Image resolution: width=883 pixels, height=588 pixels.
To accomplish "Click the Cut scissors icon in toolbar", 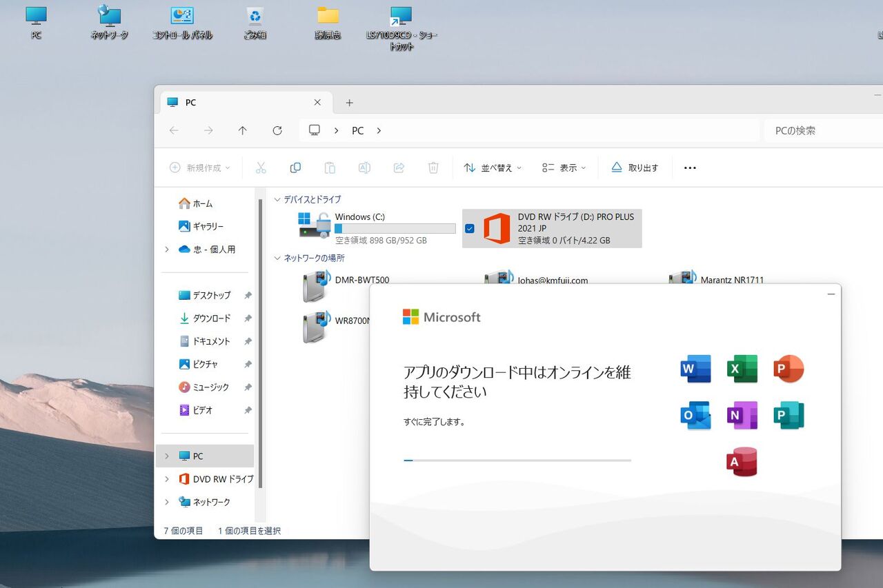I will tap(261, 168).
